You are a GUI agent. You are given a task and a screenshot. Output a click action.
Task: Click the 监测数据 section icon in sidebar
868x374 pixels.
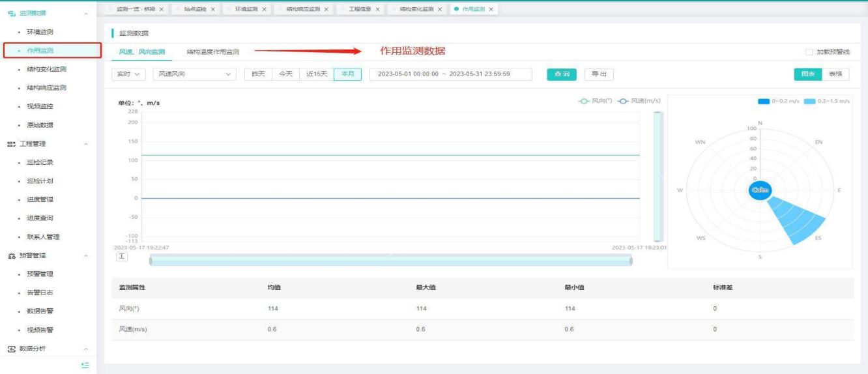click(11, 13)
